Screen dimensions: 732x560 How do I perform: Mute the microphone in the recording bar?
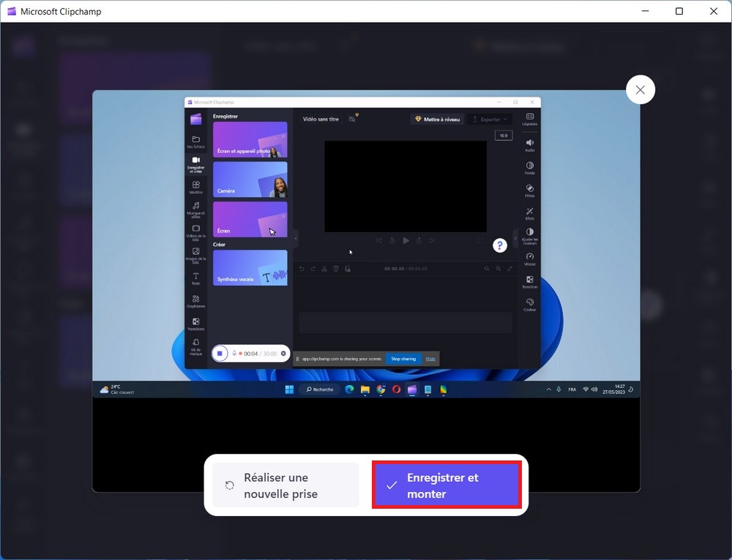(234, 353)
